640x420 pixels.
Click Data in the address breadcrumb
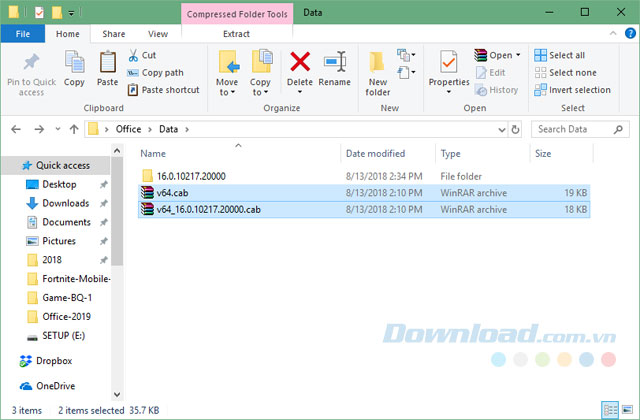pos(168,129)
